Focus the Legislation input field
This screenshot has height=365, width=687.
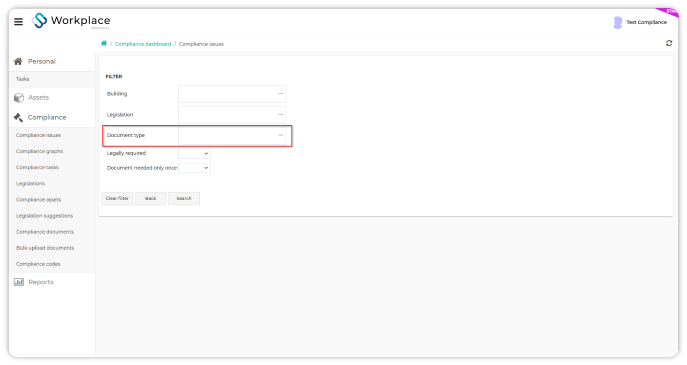pos(232,114)
